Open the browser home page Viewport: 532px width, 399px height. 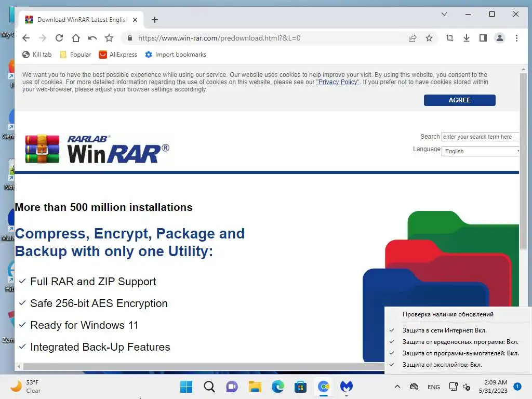click(x=76, y=38)
